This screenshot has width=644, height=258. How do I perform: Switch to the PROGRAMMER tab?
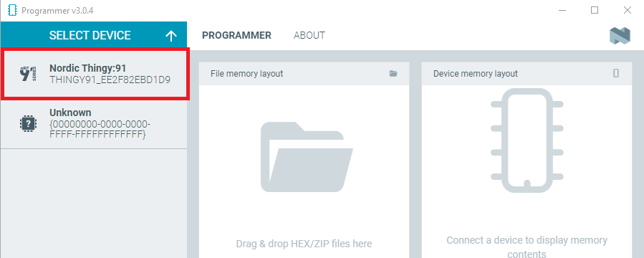(x=236, y=35)
